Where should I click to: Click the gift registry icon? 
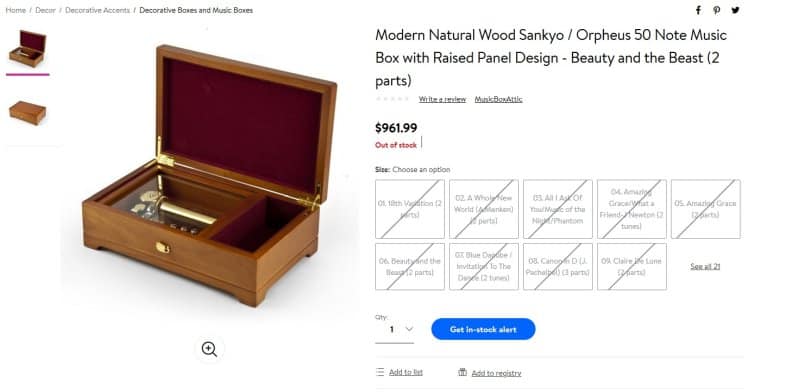point(462,372)
